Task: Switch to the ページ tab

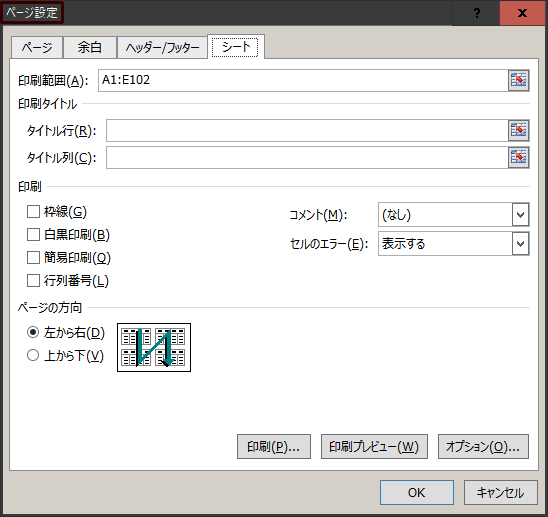Action: [x=37, y=47]
